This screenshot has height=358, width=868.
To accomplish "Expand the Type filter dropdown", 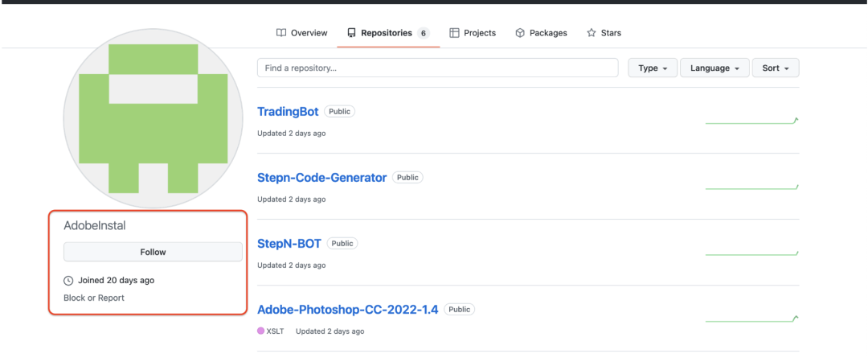I will (653, 68).
